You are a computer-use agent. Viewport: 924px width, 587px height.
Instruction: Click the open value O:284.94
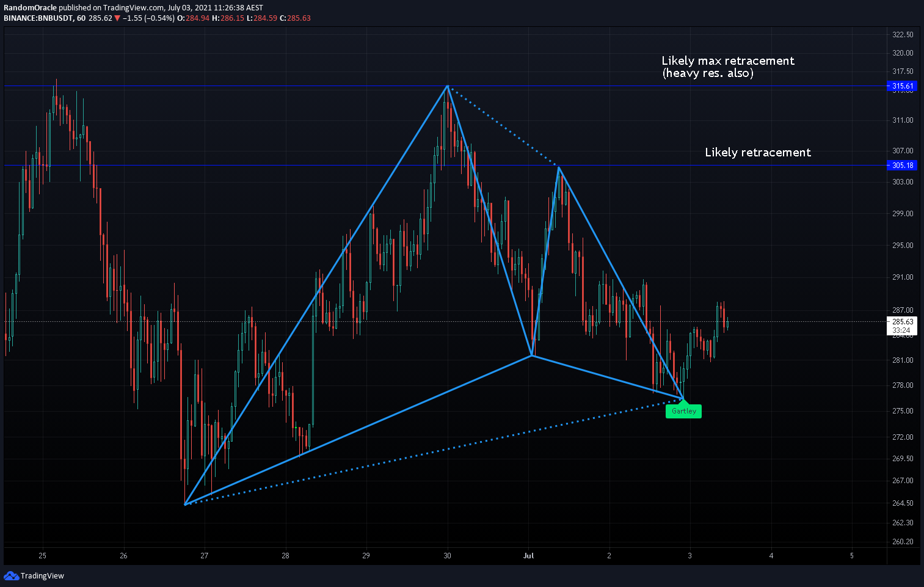193,18
